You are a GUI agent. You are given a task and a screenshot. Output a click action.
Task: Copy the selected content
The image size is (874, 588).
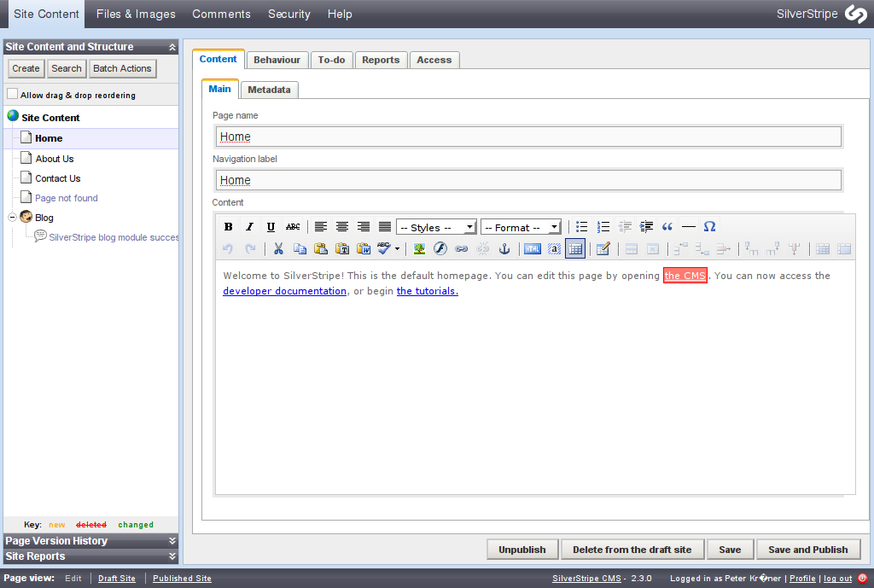point(300,248)
